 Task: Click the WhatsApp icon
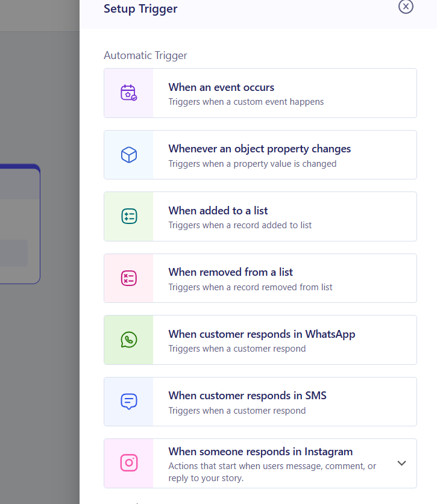tap(129, 340)
